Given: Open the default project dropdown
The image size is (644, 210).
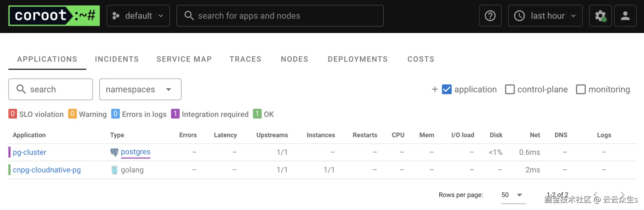Looking at the screenshot, I should [x=138, y=16].
